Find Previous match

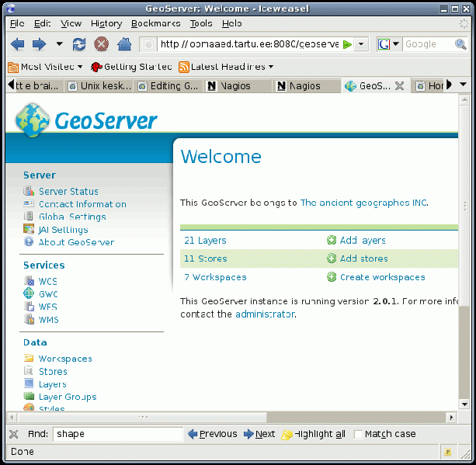tap(212, 435)
